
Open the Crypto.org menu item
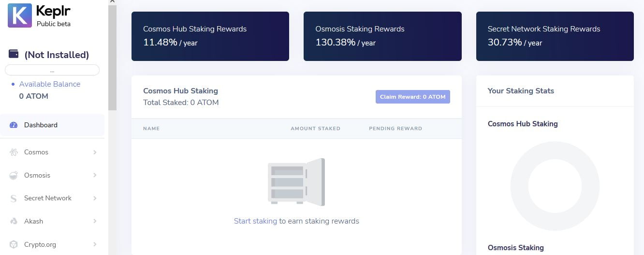(40, 244)
